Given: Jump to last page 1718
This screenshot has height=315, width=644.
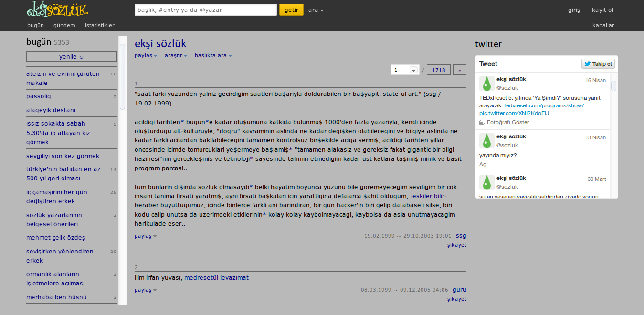Looking at the screenshot, I should tap(439, 70).
